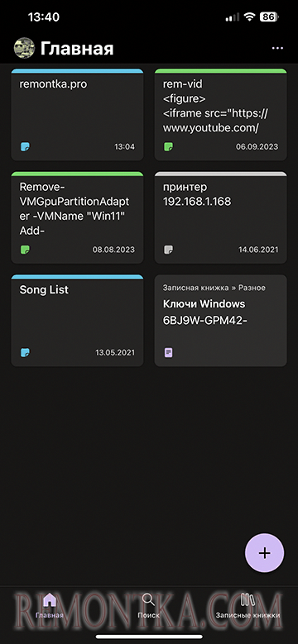Click the battery indicator in status bar

(x=270, y=17)
